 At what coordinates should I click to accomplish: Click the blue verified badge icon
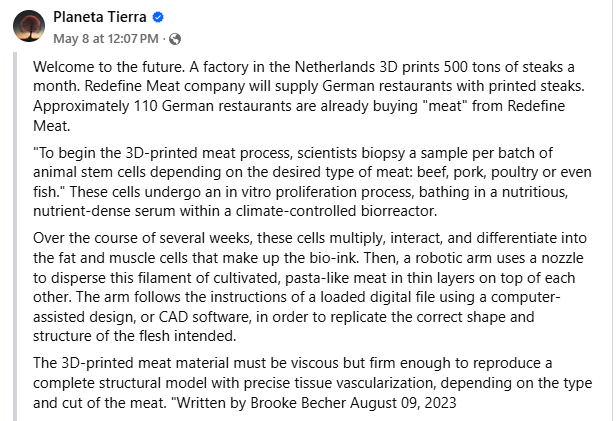(158, 17)
